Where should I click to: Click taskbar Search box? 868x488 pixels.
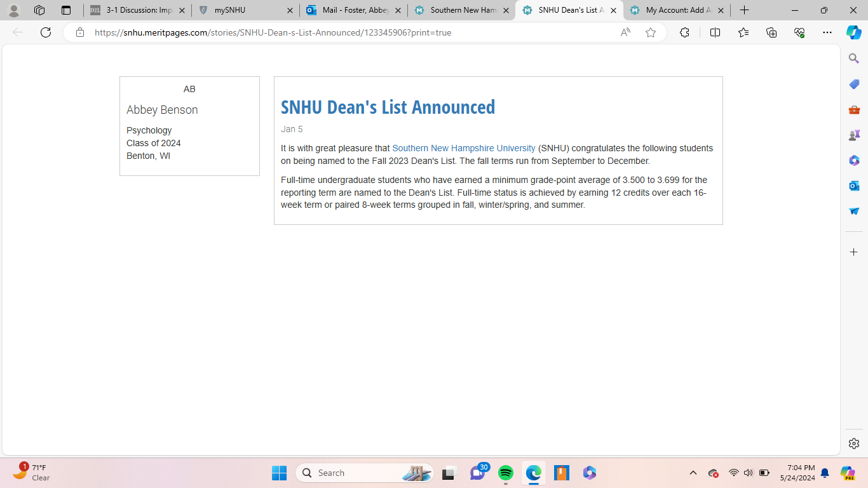click(365, 473)
